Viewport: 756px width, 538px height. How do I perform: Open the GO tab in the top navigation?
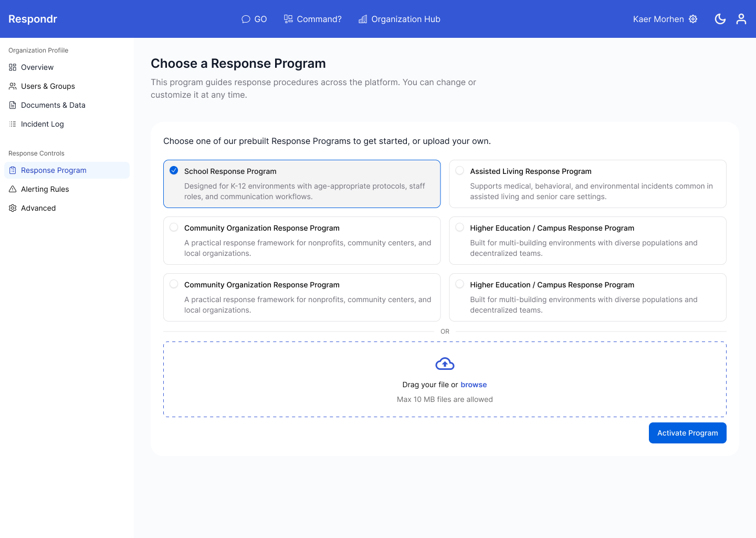coord(254,19)
